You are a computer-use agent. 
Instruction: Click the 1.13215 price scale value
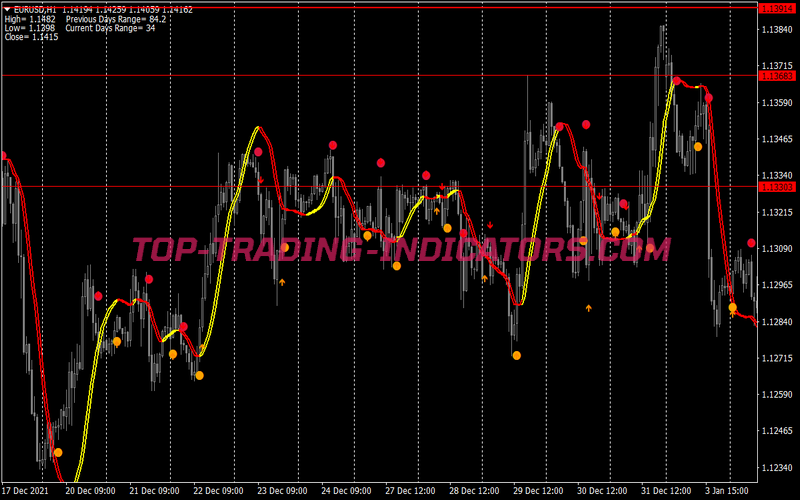click(777, 212)
